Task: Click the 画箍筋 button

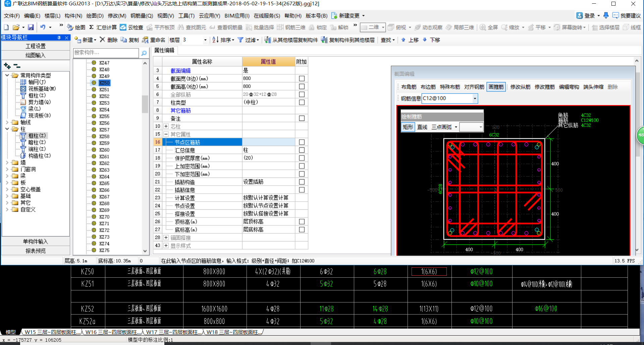Action: coord(496,87)
